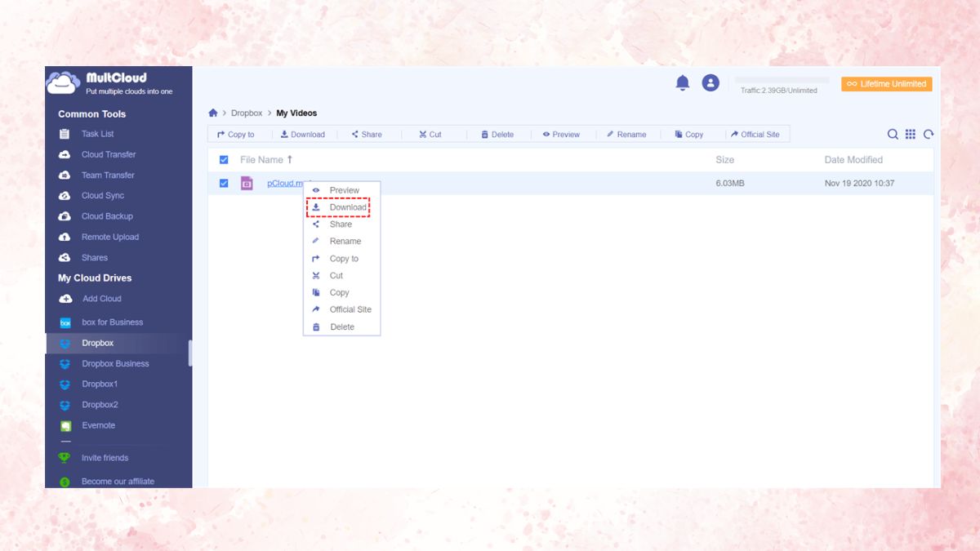The width and height of the screenshot is (980, 551).
Task: Choose Copy in context menu
Action: click(341, 292)
